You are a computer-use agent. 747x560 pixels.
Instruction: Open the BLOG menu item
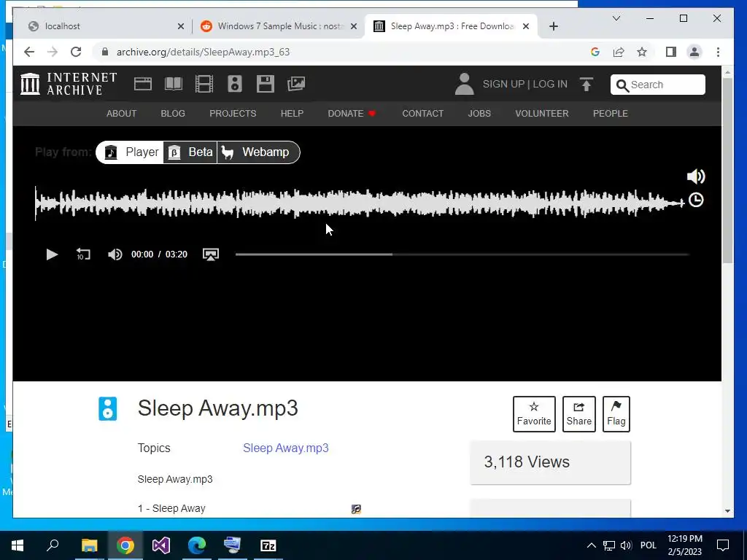coord(173,113)
